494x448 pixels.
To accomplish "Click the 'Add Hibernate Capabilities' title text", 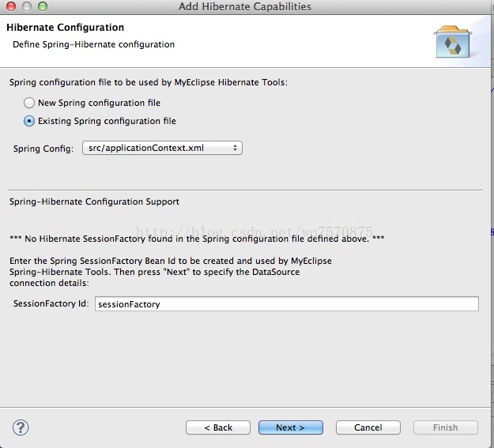I will click(245, 6).
